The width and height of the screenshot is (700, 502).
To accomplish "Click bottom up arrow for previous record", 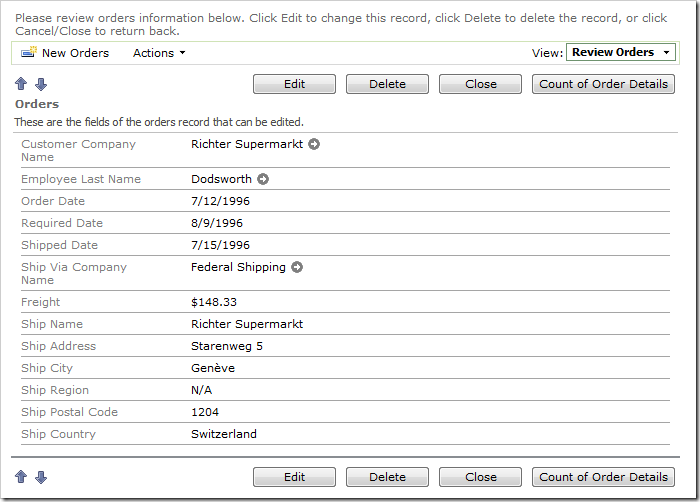I will click(x=21, y=478).
